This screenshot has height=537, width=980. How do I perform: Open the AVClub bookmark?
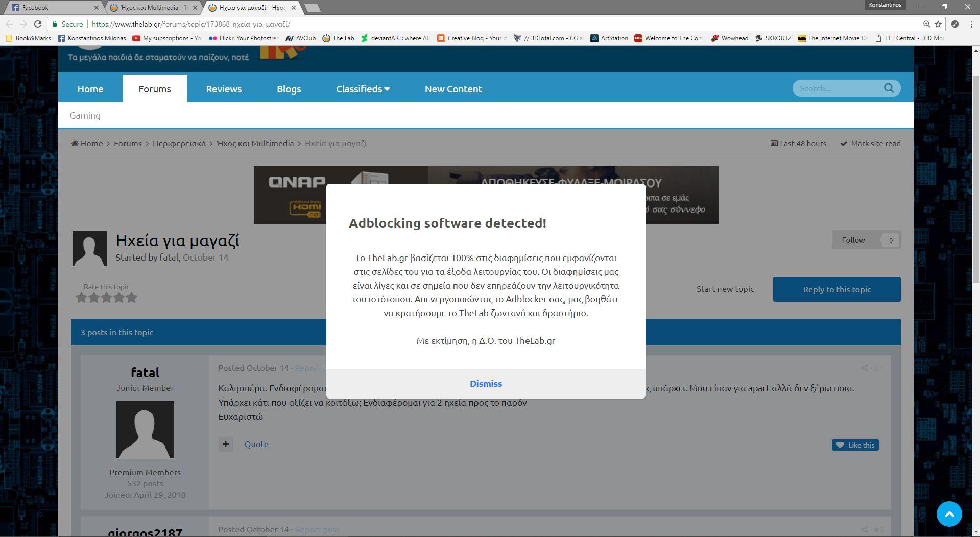[x=300, y=38]
